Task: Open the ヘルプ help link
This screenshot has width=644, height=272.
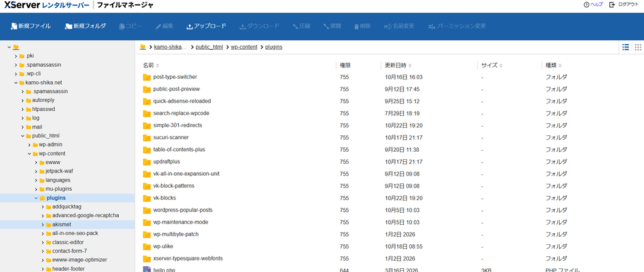Action: click(593, 4)
